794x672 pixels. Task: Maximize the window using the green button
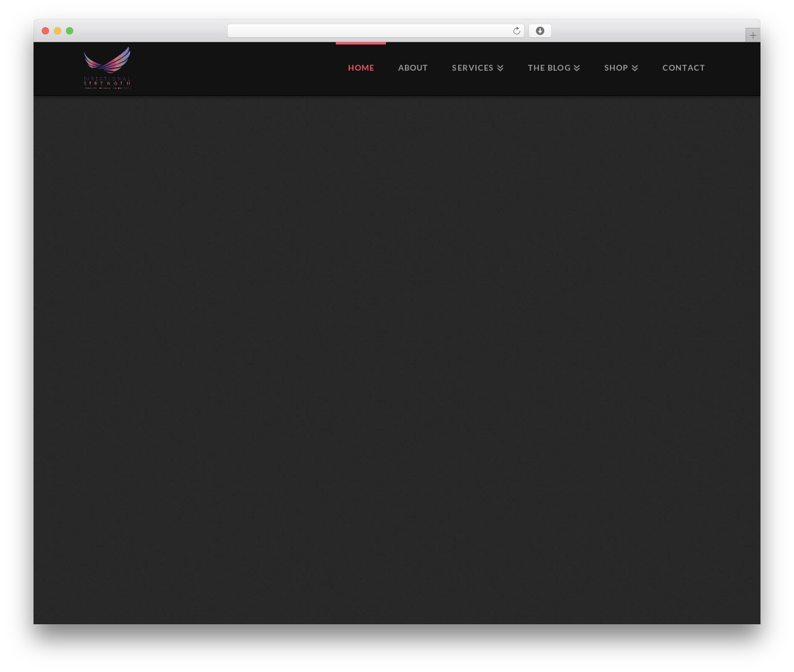(69, 31)
